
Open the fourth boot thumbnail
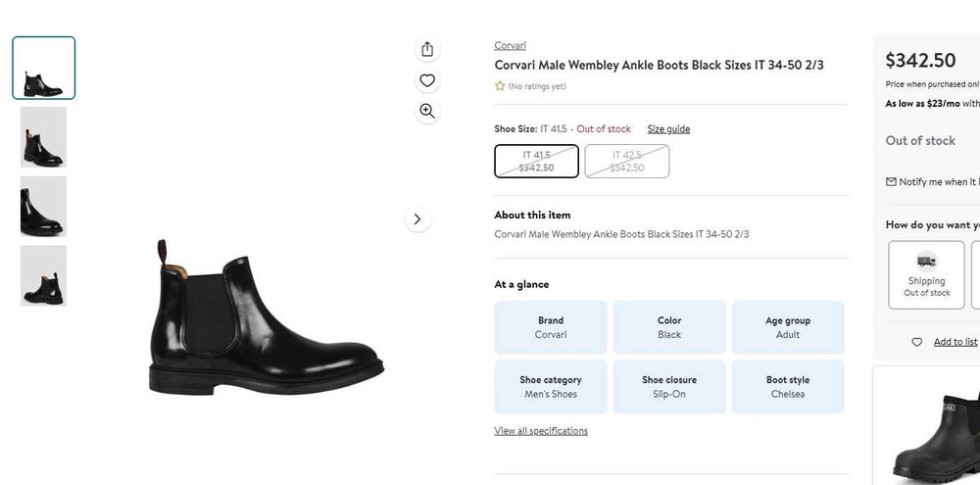44,276
